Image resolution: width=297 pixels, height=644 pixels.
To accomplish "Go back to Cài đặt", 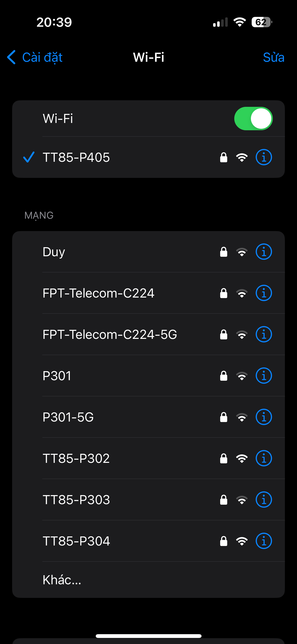I will [x=35, y=57].
